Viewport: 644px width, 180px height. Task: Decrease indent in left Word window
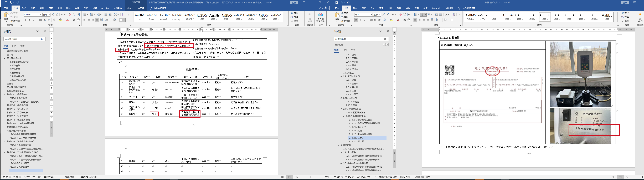106,14
